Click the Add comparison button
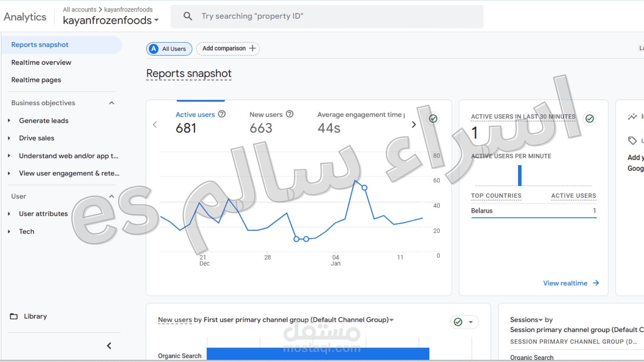Image resolution: width=644 pixels, height=362 pixels. [x=228, y=49]
